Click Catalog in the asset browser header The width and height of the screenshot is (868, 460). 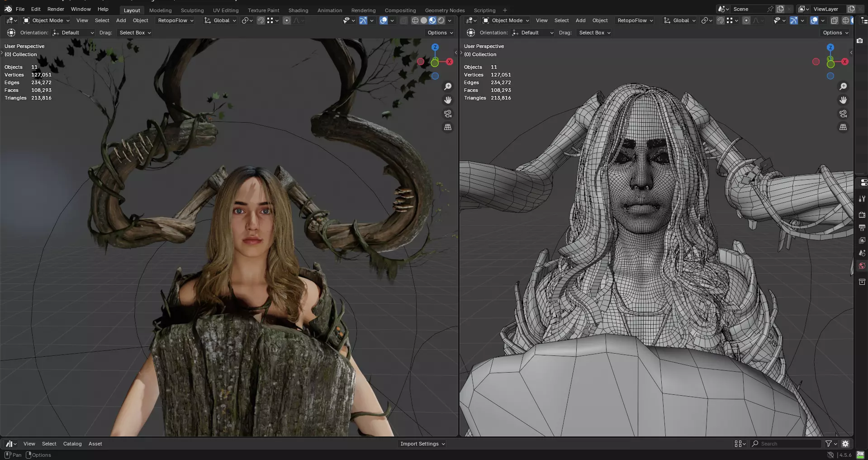[x=72, y=444]
